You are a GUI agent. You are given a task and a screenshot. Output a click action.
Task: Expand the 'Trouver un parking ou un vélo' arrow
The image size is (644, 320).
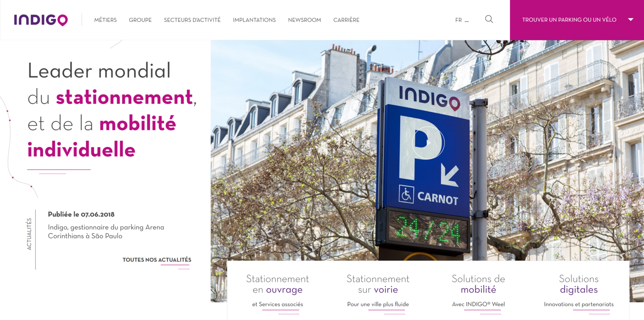pyautogui.click(x=631, y=20)
